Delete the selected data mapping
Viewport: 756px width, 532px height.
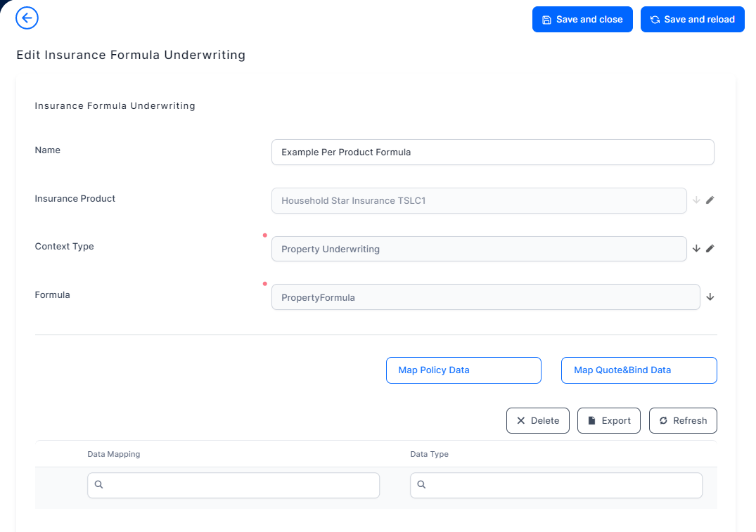click(x=538, y=421)
